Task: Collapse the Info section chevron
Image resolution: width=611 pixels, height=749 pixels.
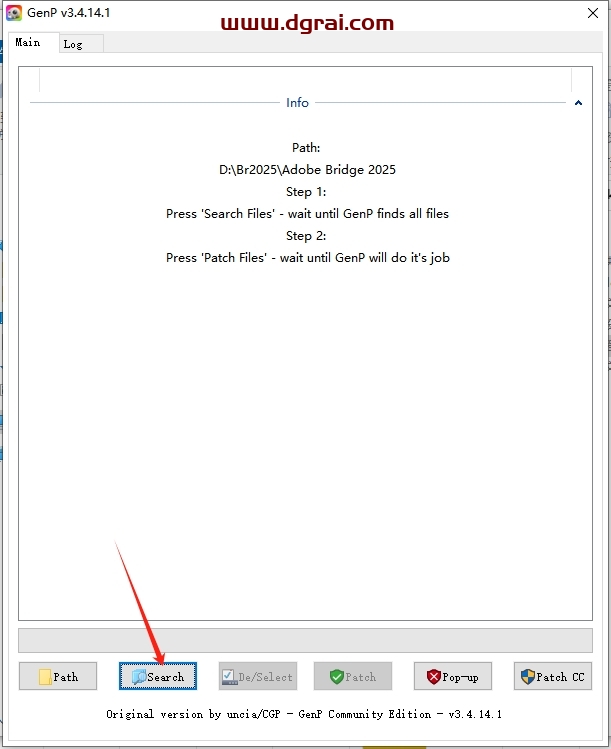Action: click(578, 103)
